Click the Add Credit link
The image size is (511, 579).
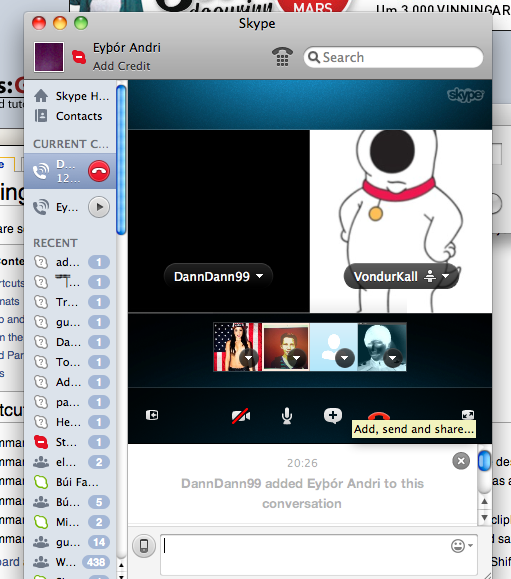(x=121, y=66)
